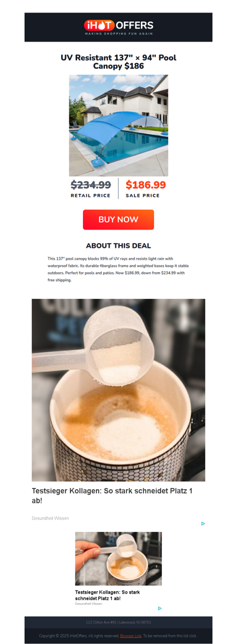
Task: Click the red BUY NOW button
Action: pos(118,220)
